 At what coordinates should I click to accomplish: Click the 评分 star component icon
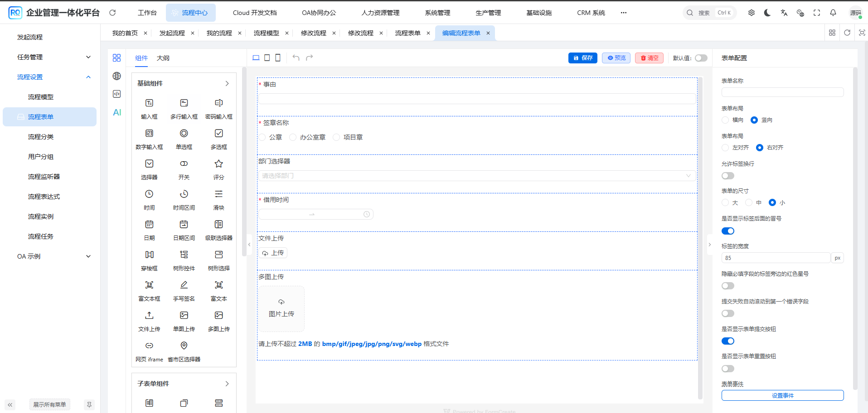pos(218,164)
